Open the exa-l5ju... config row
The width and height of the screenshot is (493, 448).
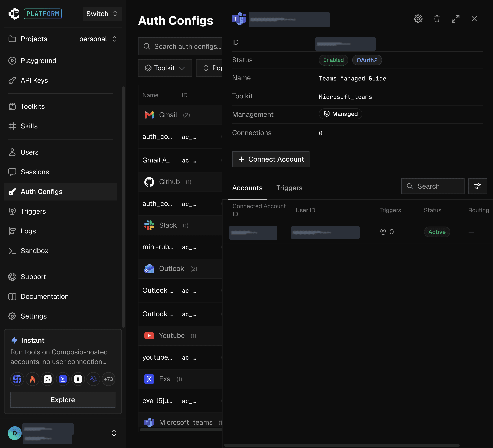tap(180, 401)
